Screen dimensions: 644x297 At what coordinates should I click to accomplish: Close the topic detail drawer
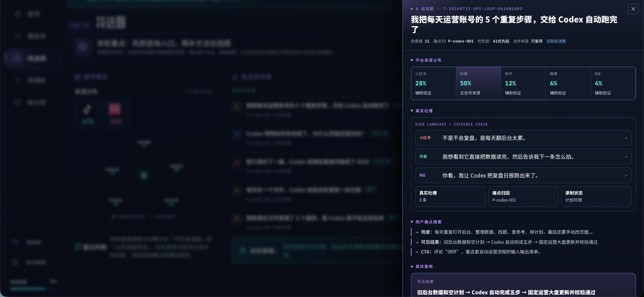click(x=633, y=9)
